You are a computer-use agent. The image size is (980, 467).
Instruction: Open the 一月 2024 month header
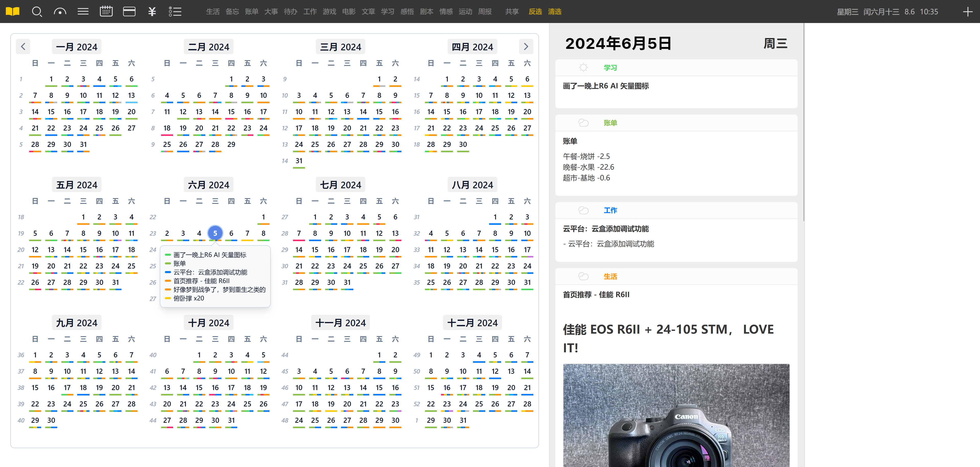[x=76, y=47]
